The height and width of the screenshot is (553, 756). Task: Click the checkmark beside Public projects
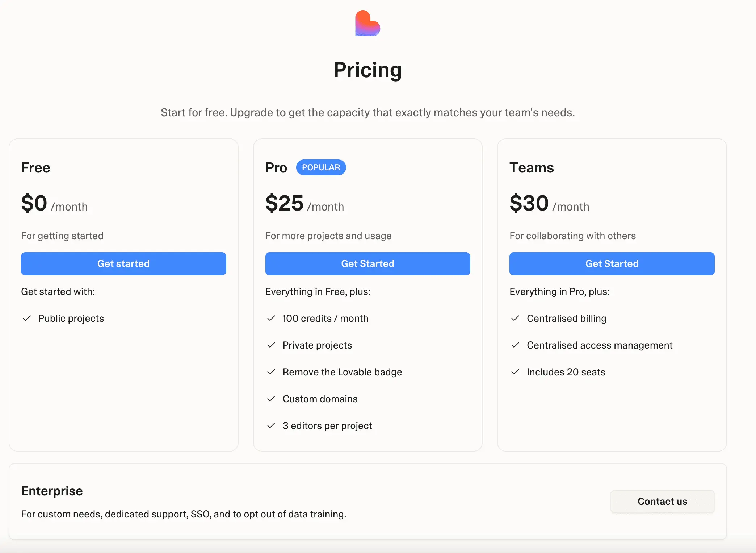27,318
